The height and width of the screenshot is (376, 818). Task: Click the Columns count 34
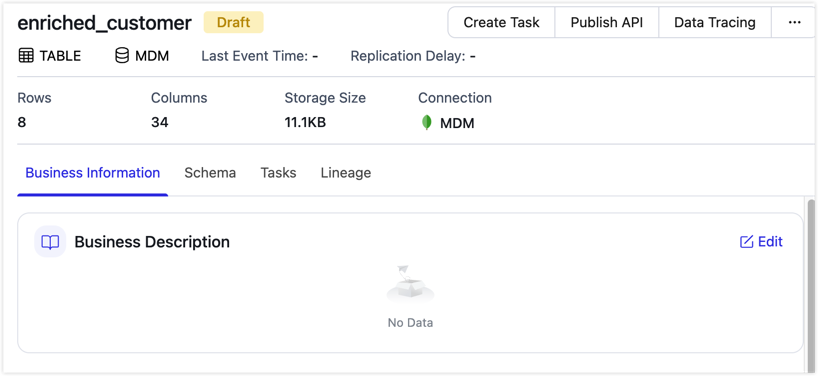pyautogui.click(x=160, y=123)
